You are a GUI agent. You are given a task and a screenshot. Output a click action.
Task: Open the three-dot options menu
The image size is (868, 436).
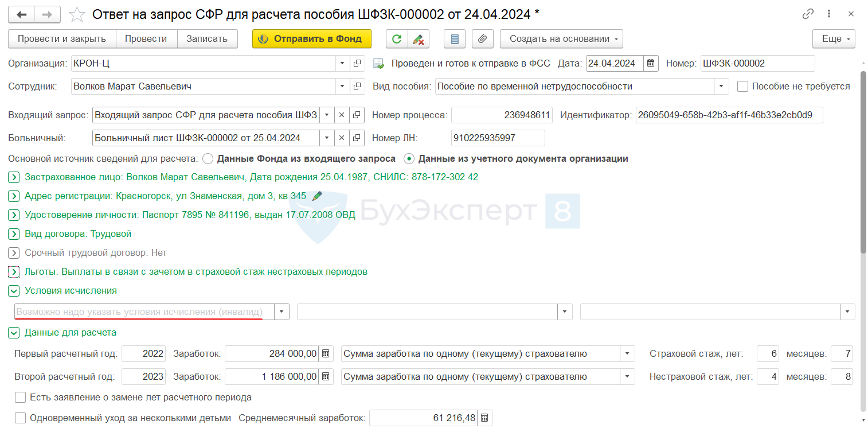pyautogui.click(x=829, y=14)
